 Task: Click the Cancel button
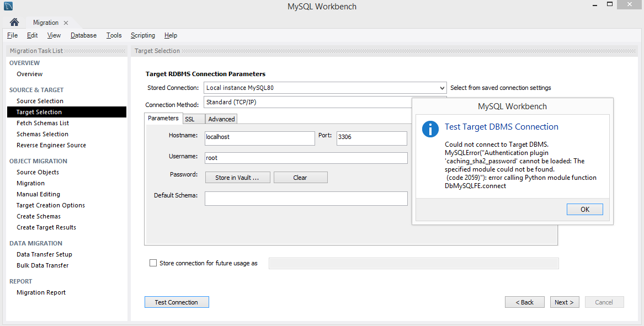click(604, 302)
